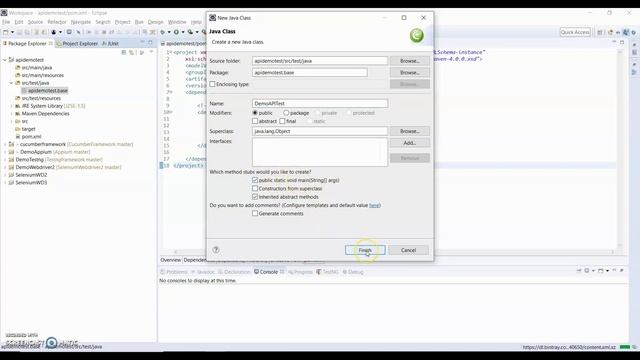Expand Maven Dependencies node

point(11,113)
